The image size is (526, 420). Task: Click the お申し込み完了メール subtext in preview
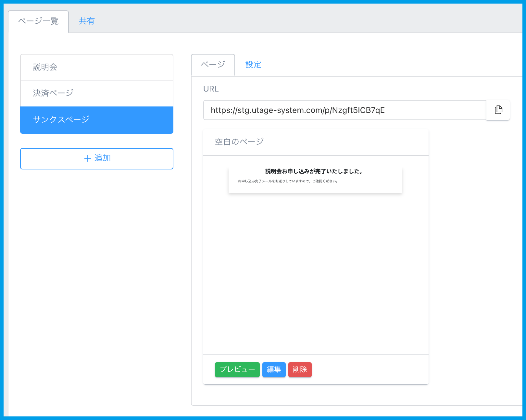(x=288, y=181)
